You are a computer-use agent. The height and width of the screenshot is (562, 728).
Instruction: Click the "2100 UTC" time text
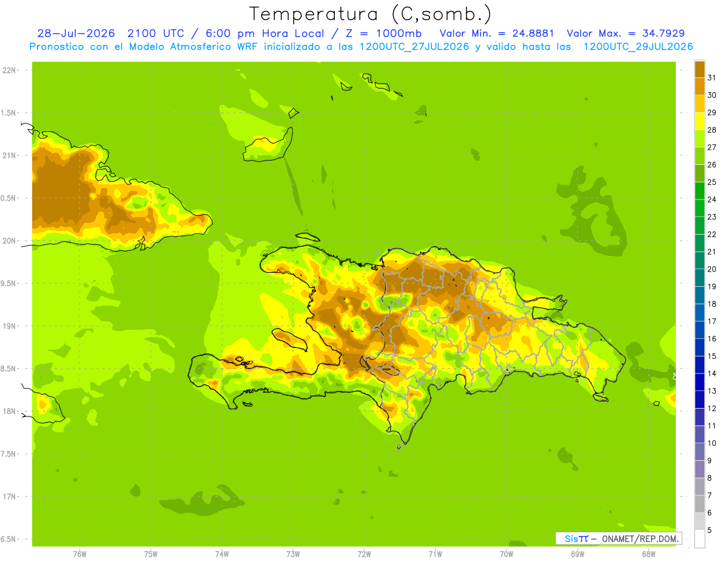(157, 33)
